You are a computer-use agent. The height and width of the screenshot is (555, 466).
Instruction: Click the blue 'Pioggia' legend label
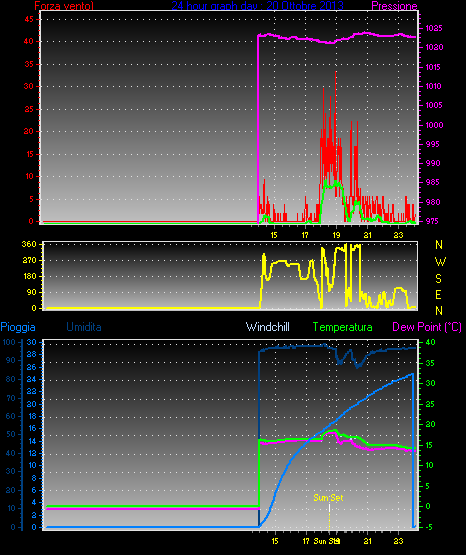18,327
